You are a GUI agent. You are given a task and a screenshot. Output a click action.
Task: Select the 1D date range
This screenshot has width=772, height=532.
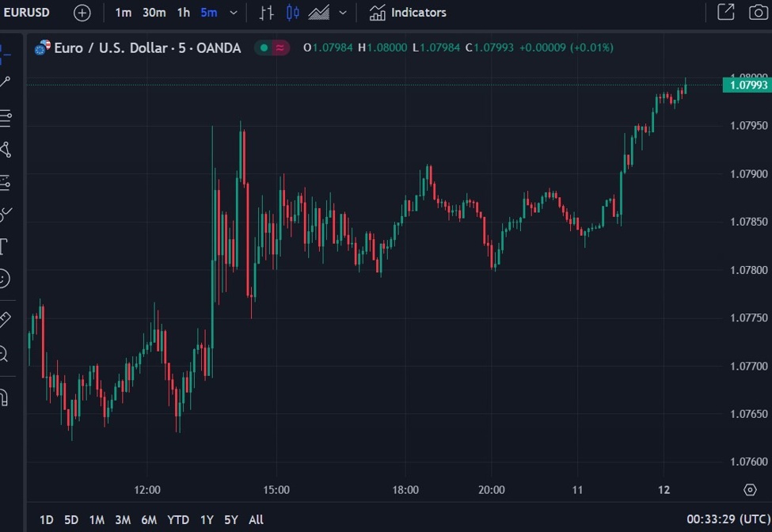tap(47, 519)
